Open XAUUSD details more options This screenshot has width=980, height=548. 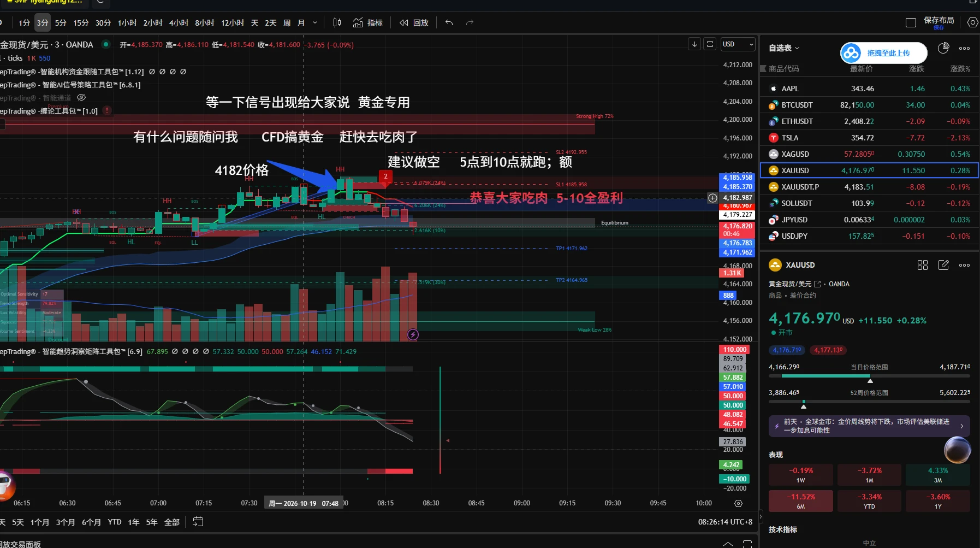click(x=965, y=265)
